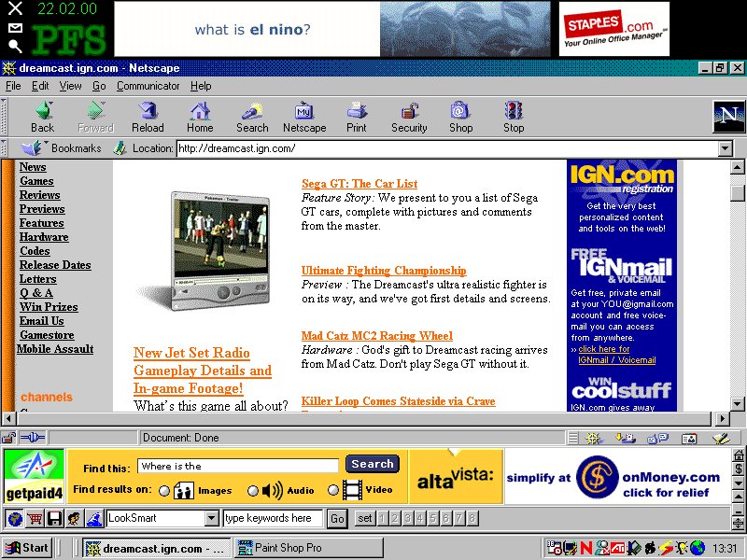Viewport: 747px width, 560px height.
Task: Click the type keywords here field
Action: click(273, 518)
